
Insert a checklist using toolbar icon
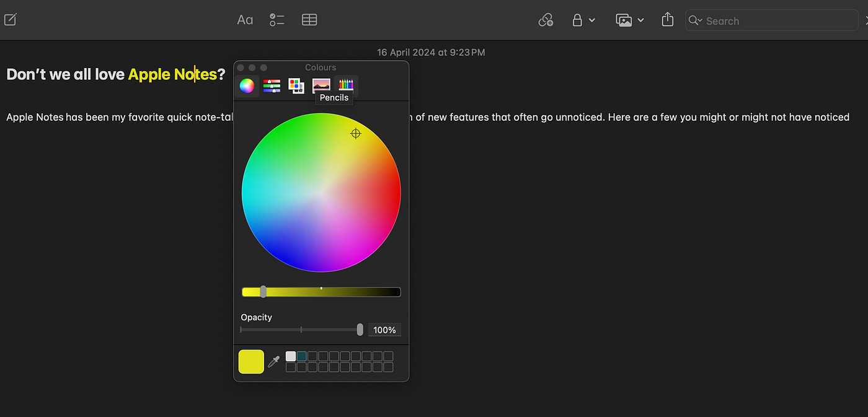tap(277, 20)
